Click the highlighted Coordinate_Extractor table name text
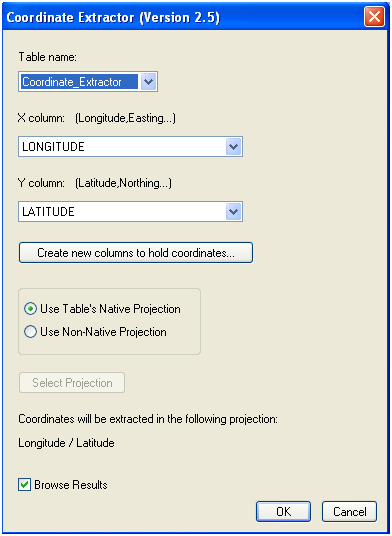 [x=72, y=82]
